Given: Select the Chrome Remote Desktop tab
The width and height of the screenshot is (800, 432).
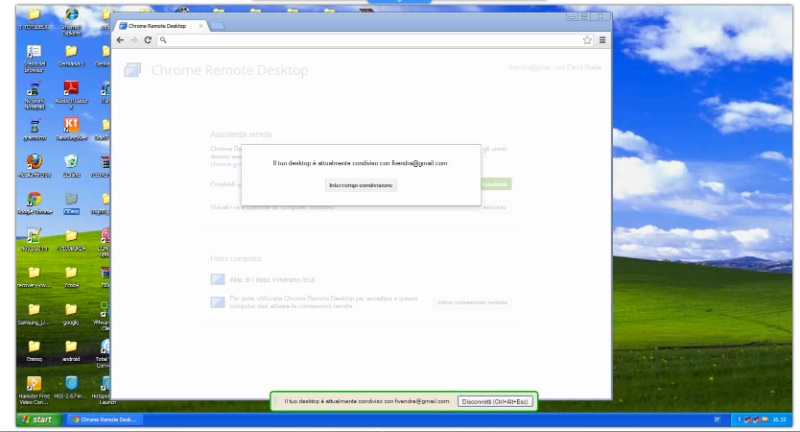Looking at the screenshot, I should tap(160, 24).
